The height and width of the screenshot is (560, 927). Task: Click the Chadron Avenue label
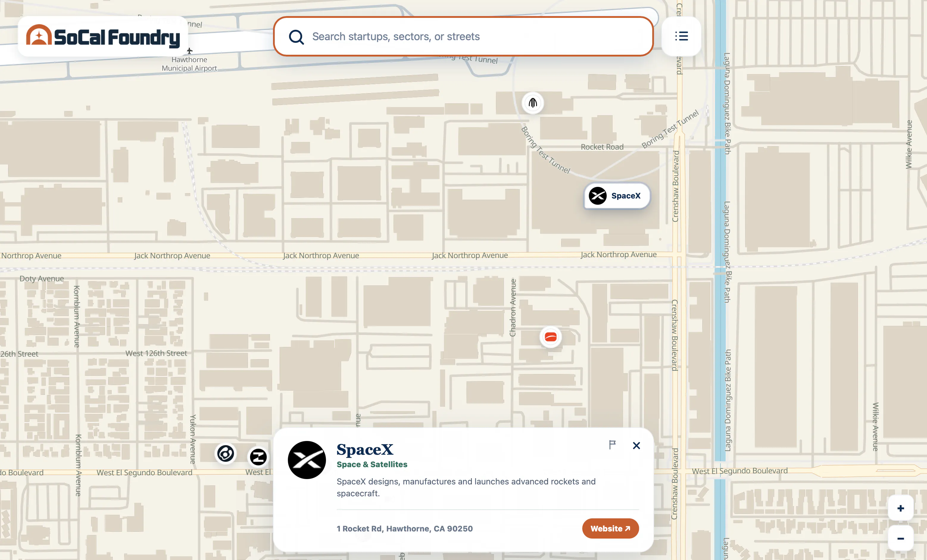point(513,308)
